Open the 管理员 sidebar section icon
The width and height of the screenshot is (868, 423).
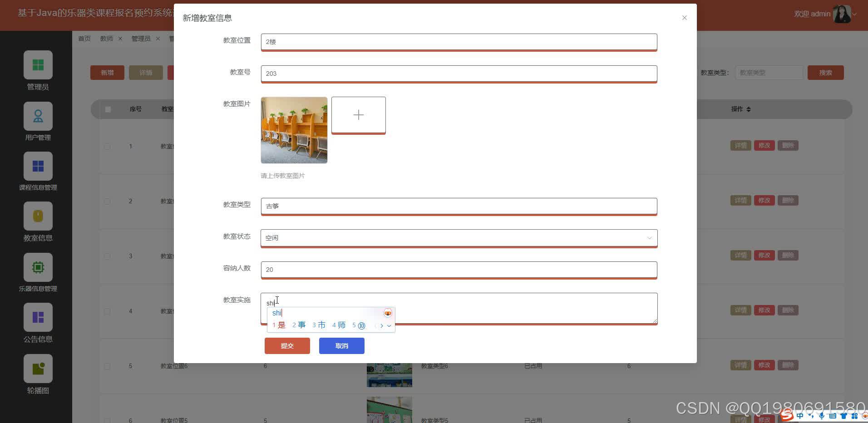(x=38, y=65)
